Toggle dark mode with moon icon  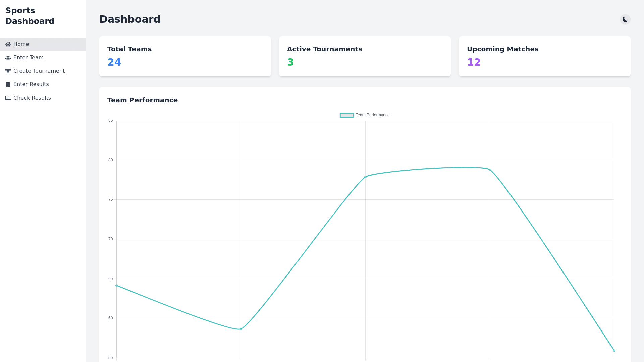pos(625,19)
